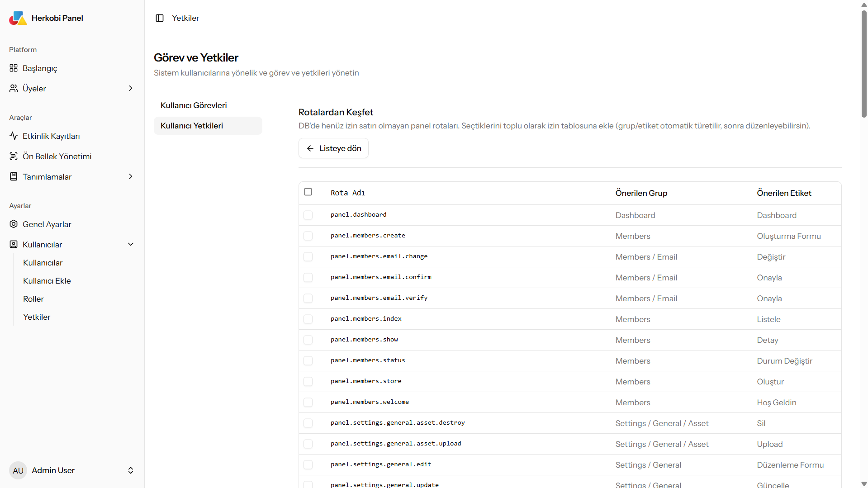Click the Tanımlamalar book icon
868x488 pixels.
(14, 176)
